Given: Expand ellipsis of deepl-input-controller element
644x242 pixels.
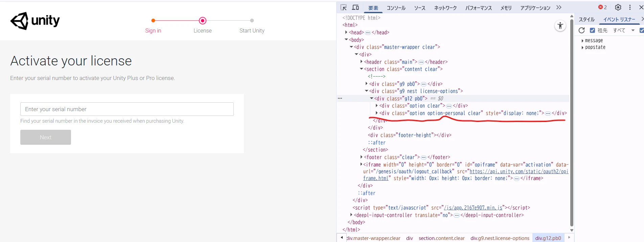Looking at the screenshot, I should [x=457, y=215].
